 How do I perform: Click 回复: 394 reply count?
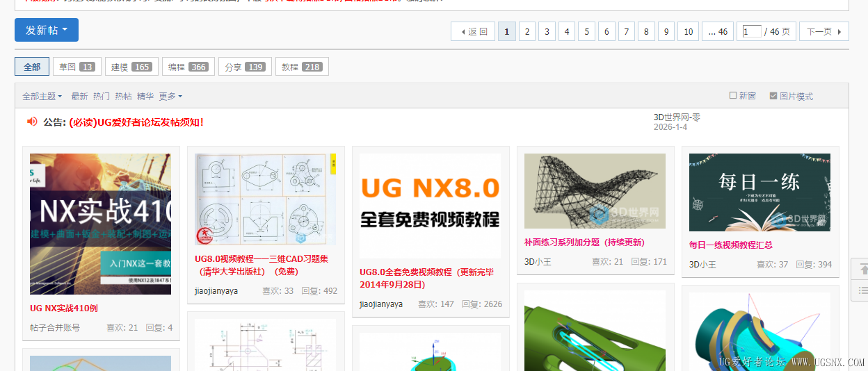(x=814, y=264)
